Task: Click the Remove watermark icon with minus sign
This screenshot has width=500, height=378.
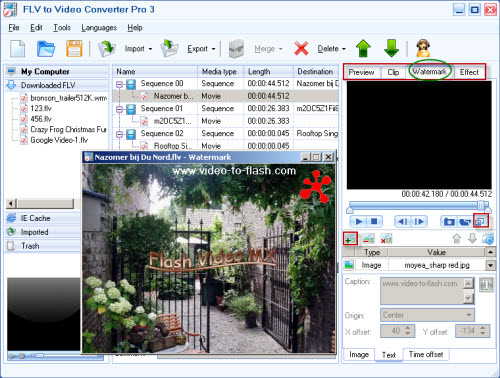Action: pos(368,239)
